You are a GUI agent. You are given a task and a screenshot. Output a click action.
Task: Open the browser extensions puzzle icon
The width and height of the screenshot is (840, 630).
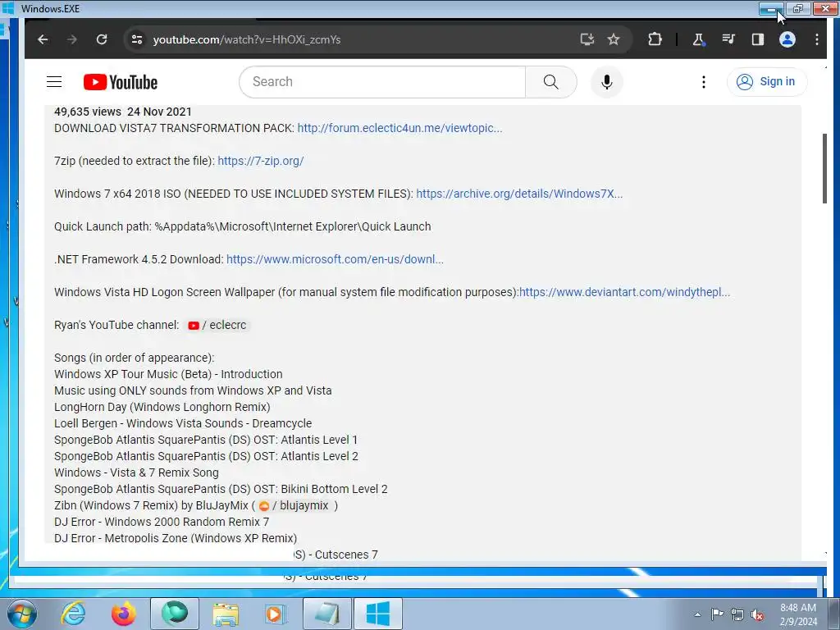(x=655, y=39)
